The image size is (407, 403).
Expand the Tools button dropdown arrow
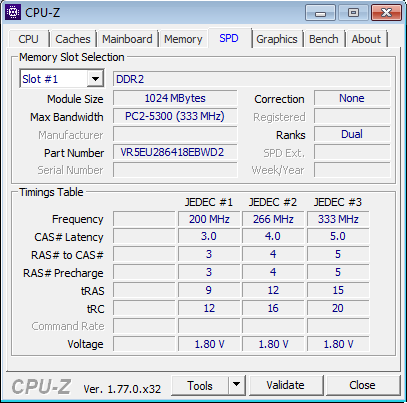pos(237,385)
